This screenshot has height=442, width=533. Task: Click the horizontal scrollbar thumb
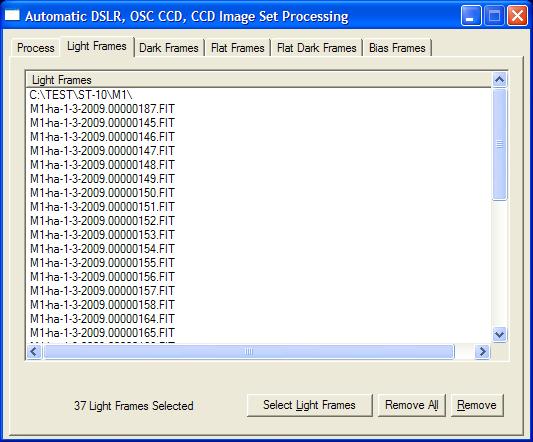249,351
